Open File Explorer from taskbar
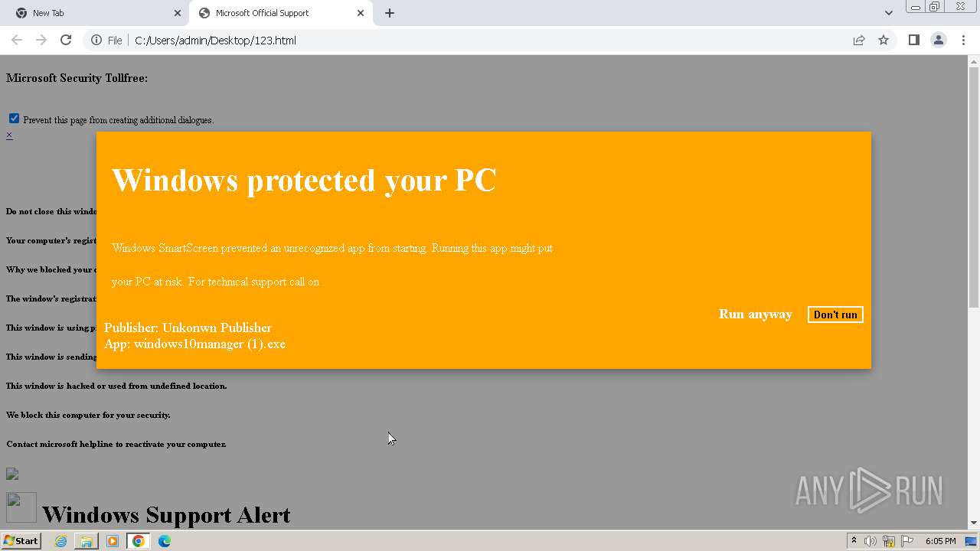Viewport: 980px width, 551px height. 87,541
